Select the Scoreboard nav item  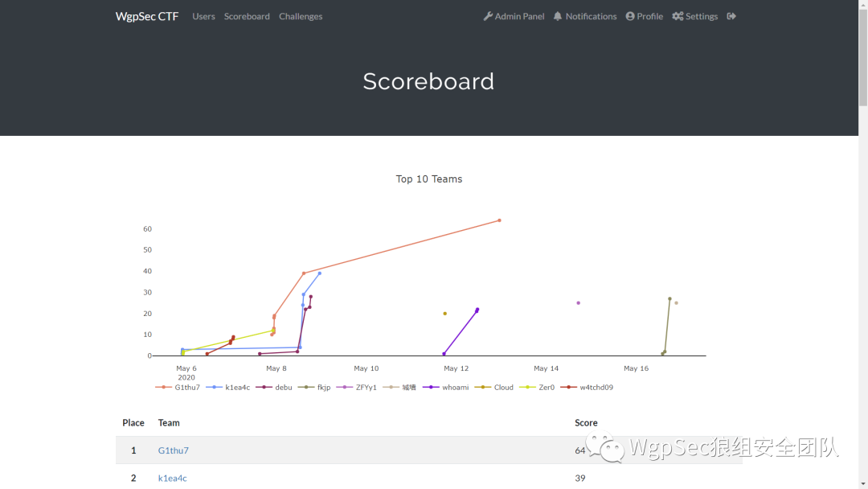247,16
